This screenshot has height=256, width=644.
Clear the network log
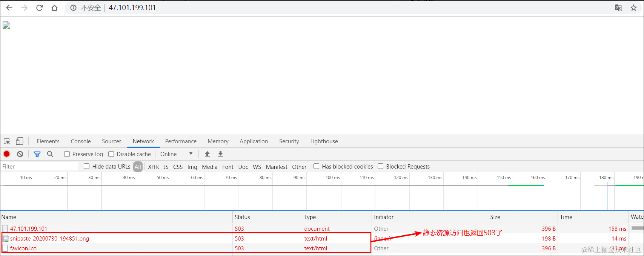coord(20,154)
